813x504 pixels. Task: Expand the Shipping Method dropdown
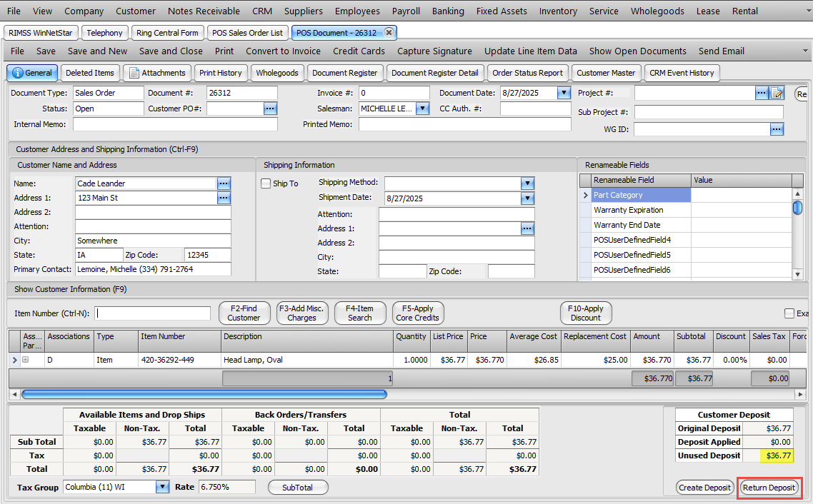527,183
